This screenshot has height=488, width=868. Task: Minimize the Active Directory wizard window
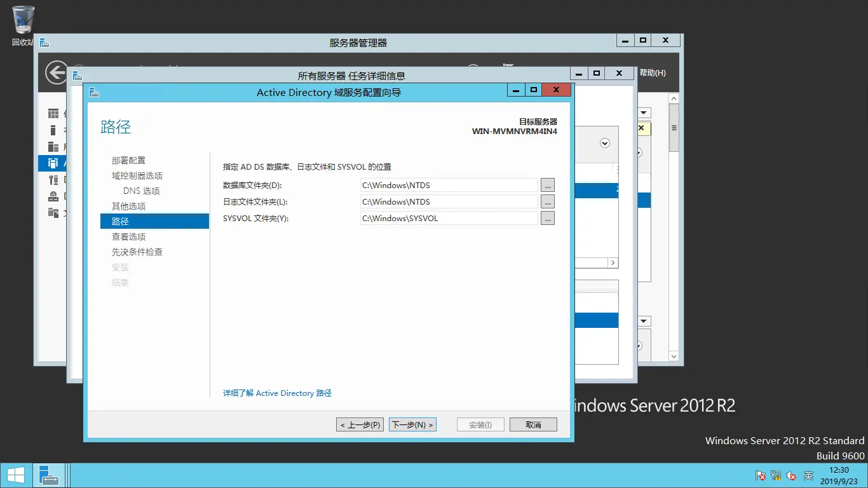coord(516,90)
